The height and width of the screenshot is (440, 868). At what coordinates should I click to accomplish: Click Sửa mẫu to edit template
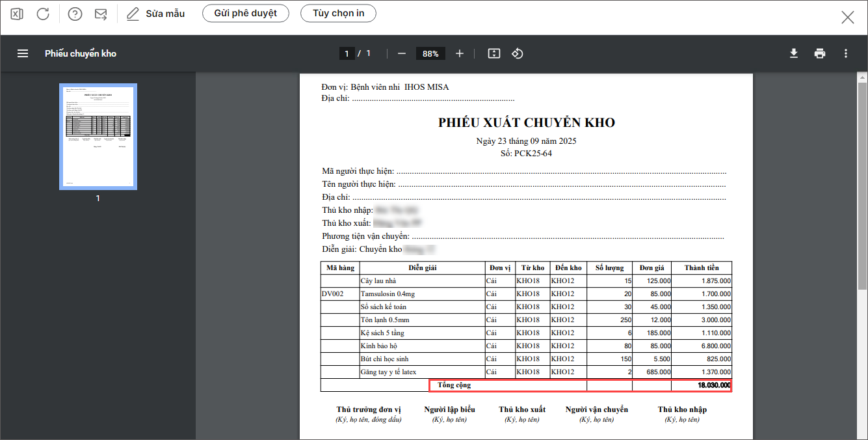[x=156, y=14]
